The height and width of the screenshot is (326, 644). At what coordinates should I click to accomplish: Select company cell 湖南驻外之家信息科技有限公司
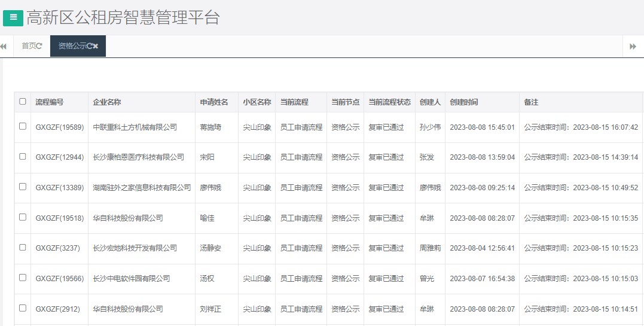142,187
